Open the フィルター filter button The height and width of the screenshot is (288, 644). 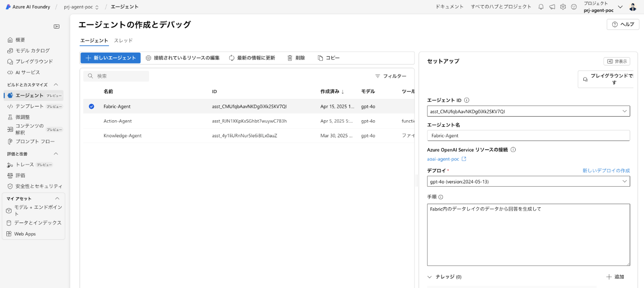(x=391, y=76)
